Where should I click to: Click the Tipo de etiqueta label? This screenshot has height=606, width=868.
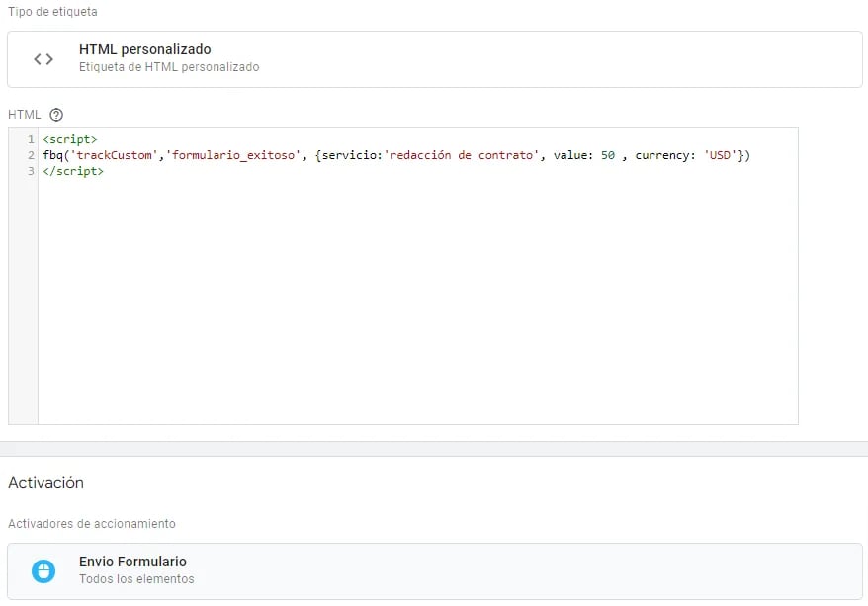(52, 12)
